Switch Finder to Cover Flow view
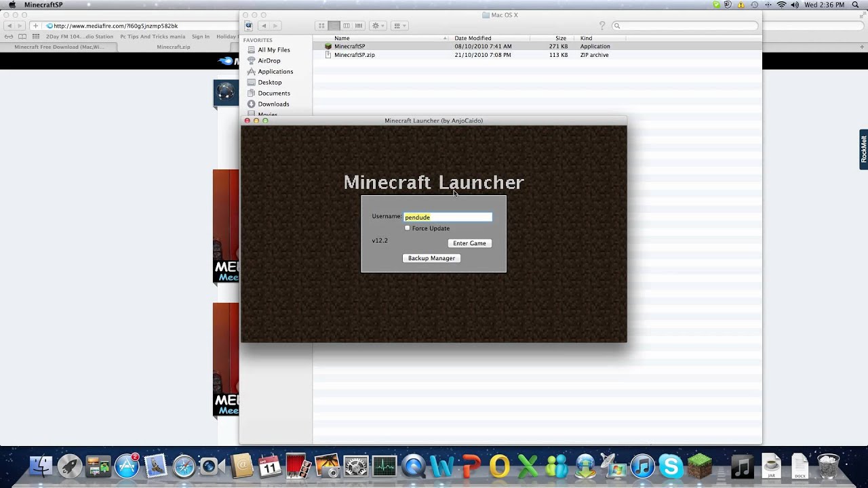Image resolution: width=868 pixels, height=488 pixels. point(359,26)
